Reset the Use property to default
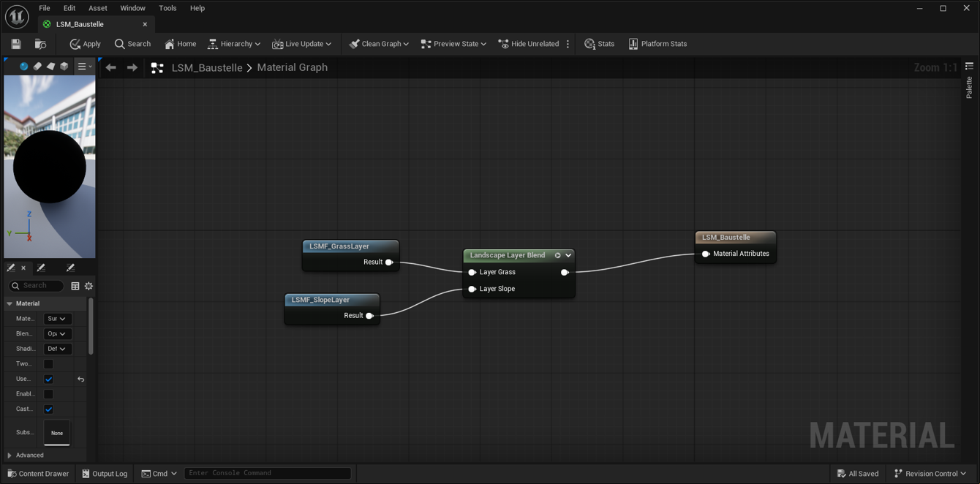This screenshot has height=484, width=980. coord(80,379)
